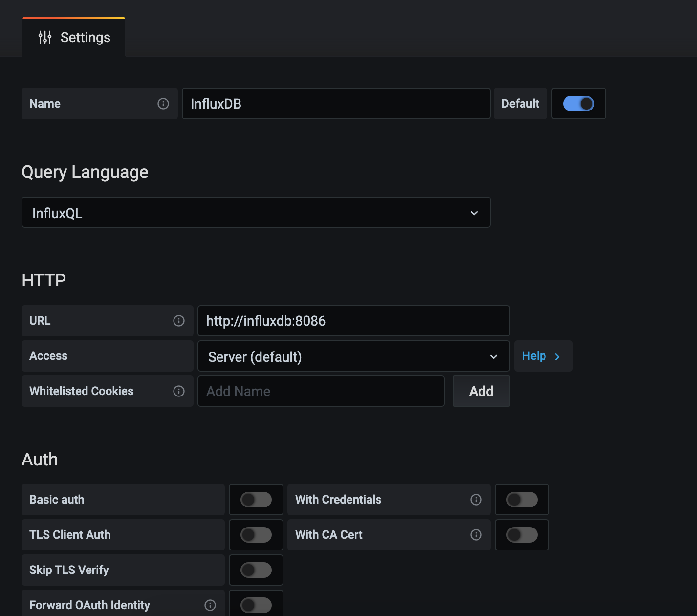The height and width of the screenshot is (616, 697).
Task: Click the Basic auth label
Action: coord(57,500)
